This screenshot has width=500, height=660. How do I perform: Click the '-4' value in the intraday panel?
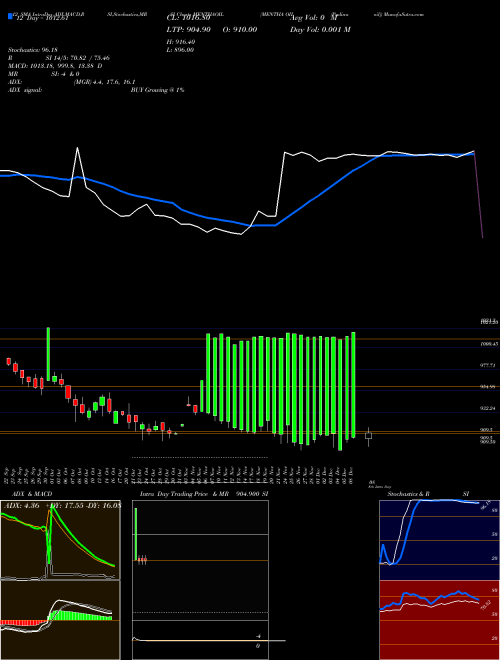pos(260,636)
